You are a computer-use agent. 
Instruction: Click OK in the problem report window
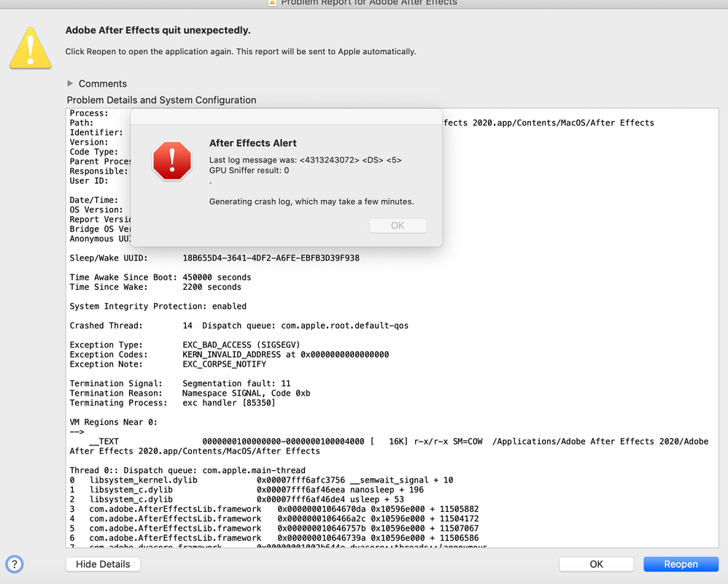[596, 564]
